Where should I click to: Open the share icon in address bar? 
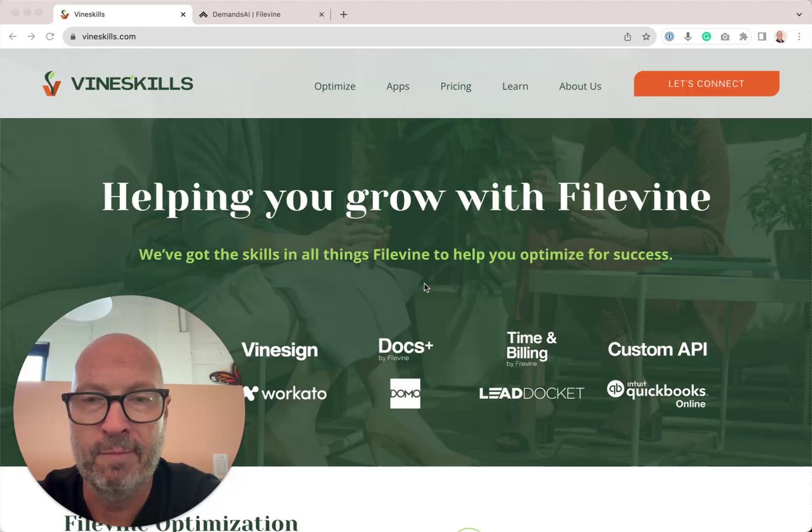point(627,37)
